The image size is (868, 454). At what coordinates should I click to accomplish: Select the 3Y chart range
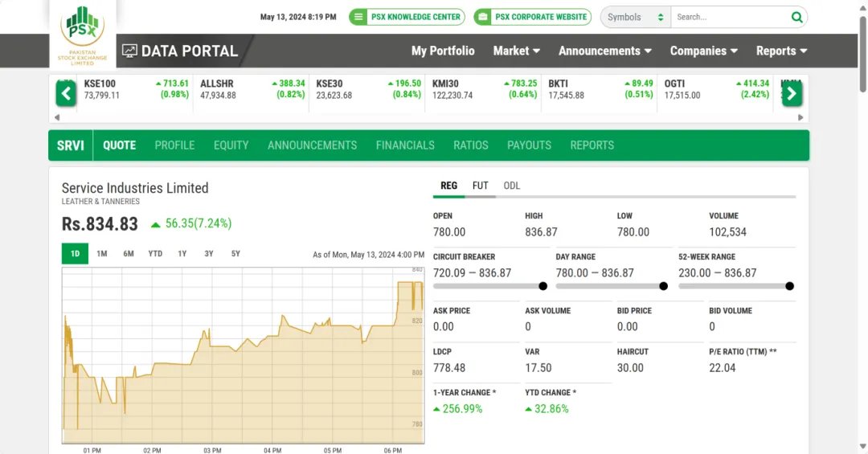[209, 254]
